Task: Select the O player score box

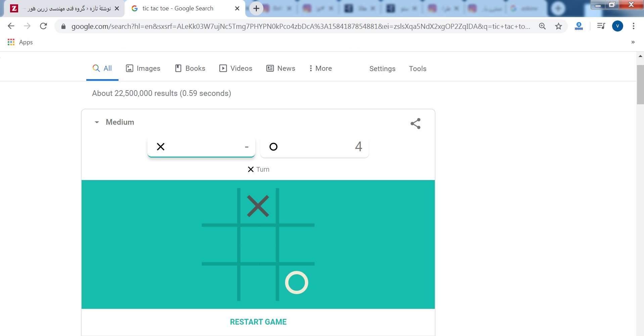Action: coord(314,147)
